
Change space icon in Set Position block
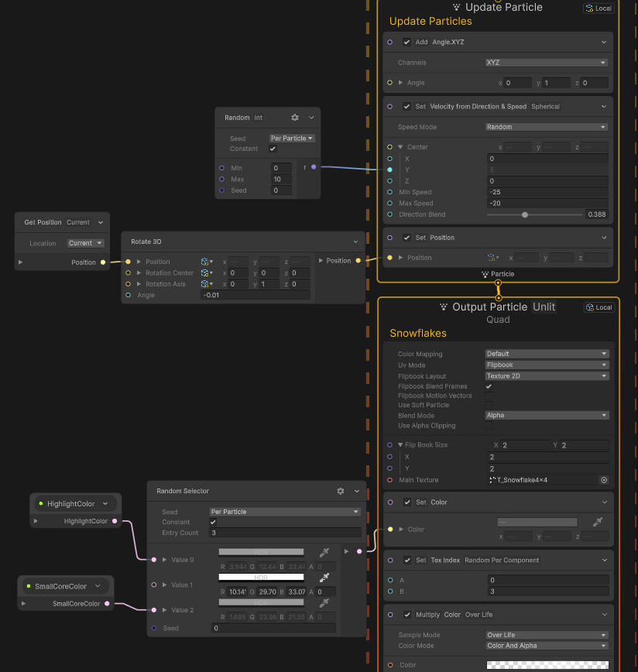point(492,258)
